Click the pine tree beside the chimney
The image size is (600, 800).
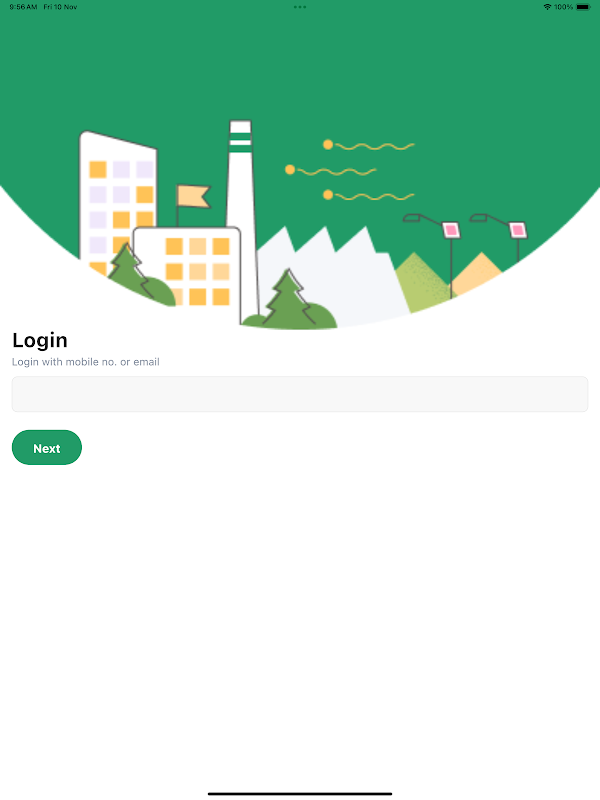(x=289, y=299)
